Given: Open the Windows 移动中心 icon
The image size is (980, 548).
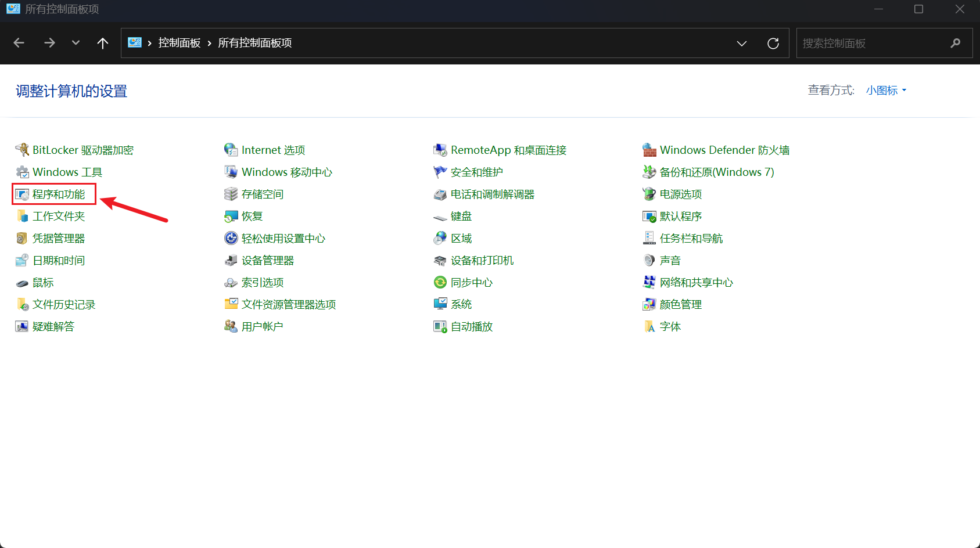Looking at the screenshot, I should point(231,172).
